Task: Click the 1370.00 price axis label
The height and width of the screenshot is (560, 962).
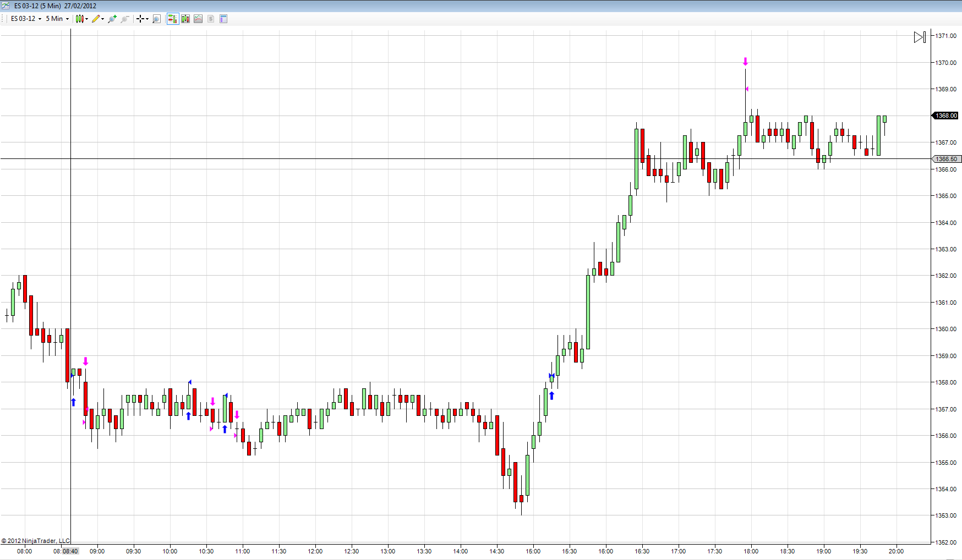Action: (946, 63)
